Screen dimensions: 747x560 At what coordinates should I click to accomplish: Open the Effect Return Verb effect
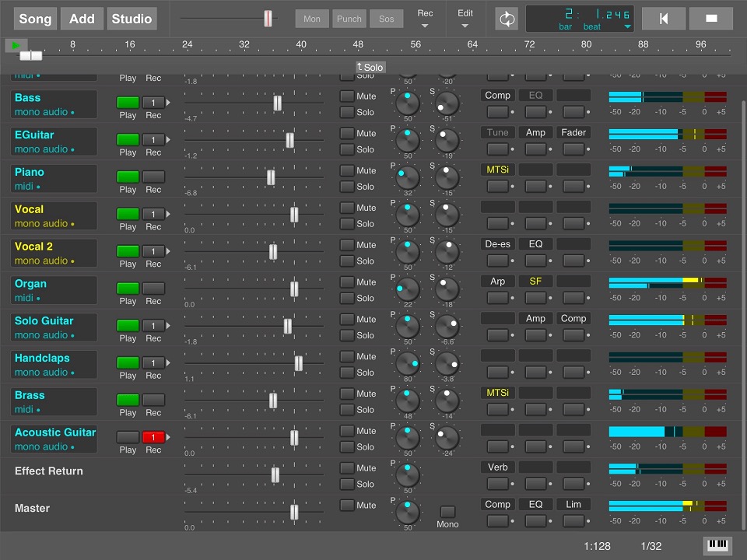coord(497,467)
